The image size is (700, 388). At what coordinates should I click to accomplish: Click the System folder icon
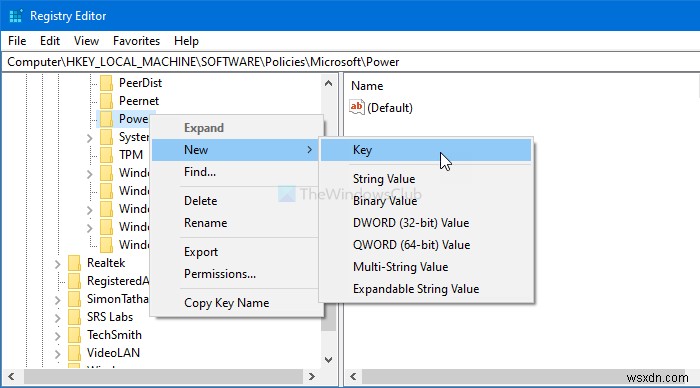pos(106,137)
